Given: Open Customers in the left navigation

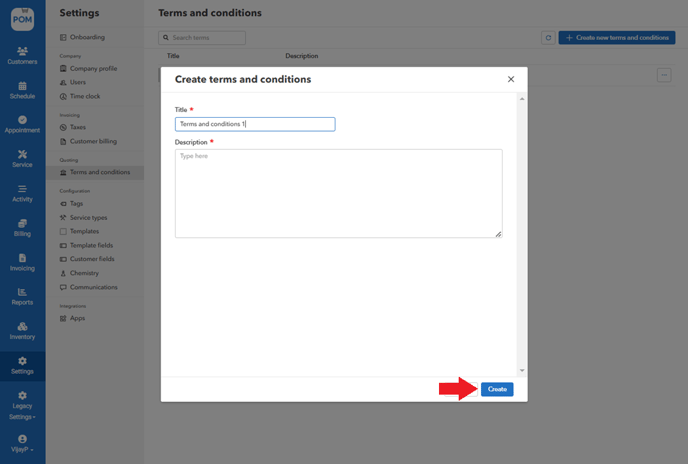Looking at the screenshot, I should [22, 55].
